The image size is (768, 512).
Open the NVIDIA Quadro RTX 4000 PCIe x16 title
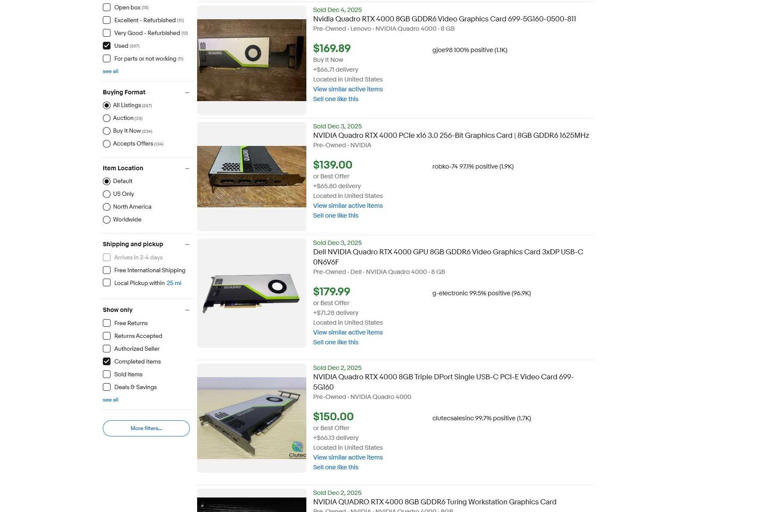[451, 136]
